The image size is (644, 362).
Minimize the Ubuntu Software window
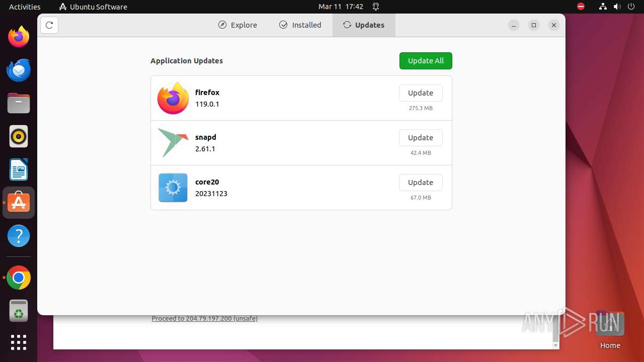[514, 25]
